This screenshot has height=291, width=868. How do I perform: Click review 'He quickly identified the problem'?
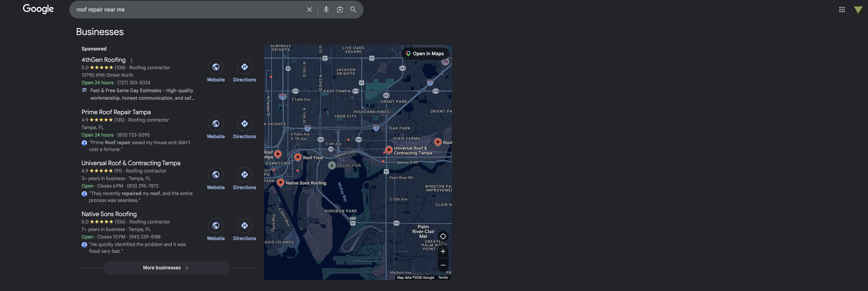point(137,248)
